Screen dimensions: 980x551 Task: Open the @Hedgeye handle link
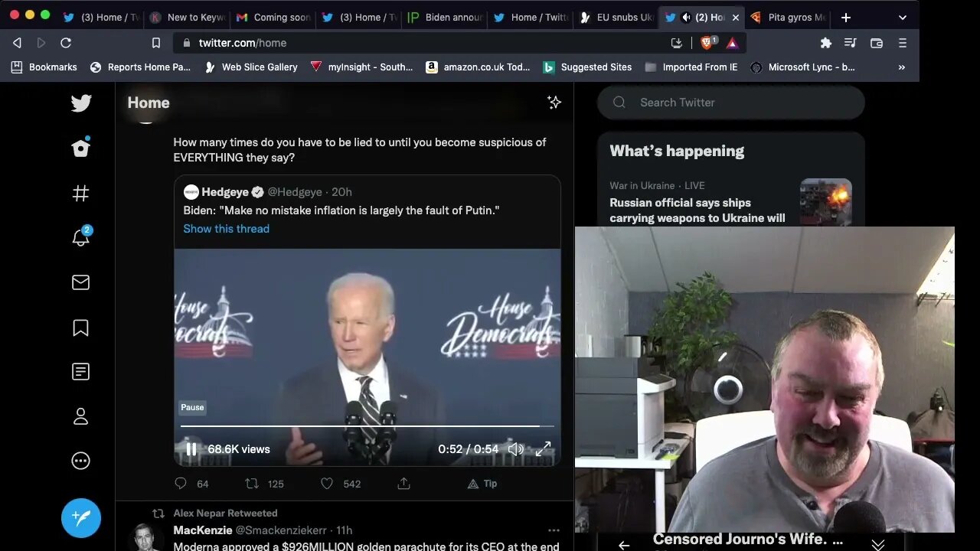pyautogui.click(x=294, y=192)
